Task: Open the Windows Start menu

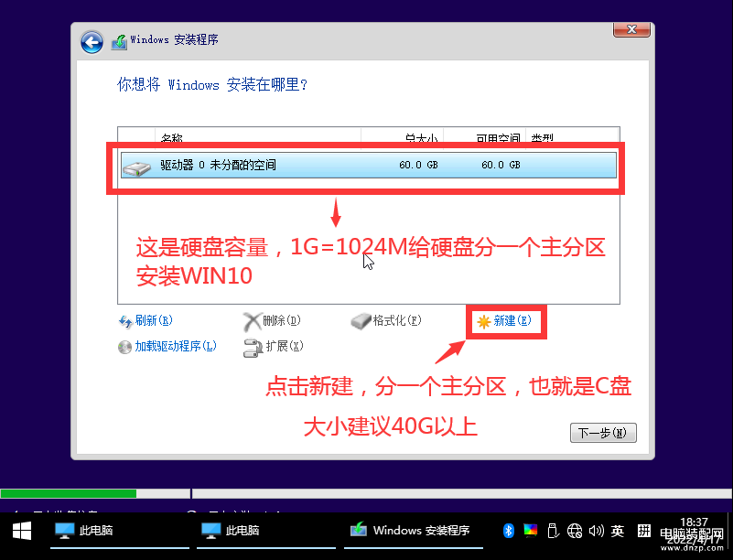Action: (x=21, y=531)
